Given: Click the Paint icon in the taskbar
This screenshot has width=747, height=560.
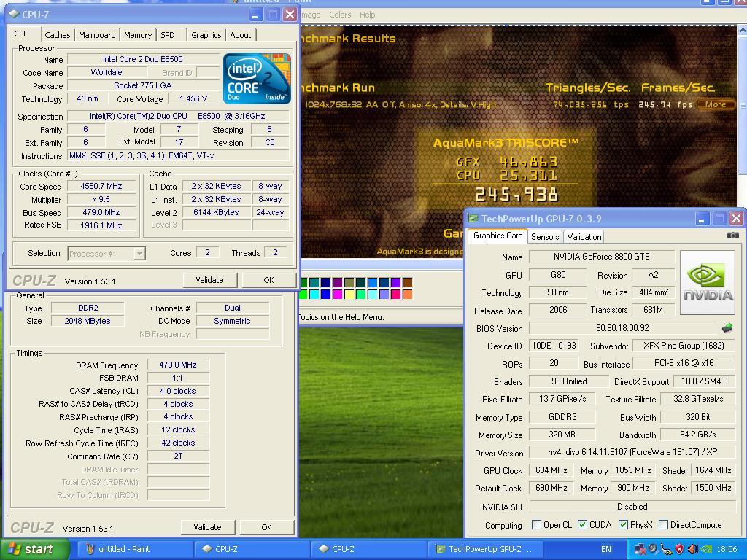Looking at the screenshot, I should (90, 549).
